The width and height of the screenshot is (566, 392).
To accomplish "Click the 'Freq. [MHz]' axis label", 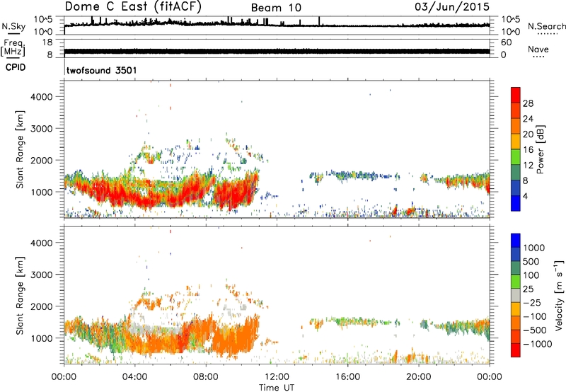I will coord(13,48).
